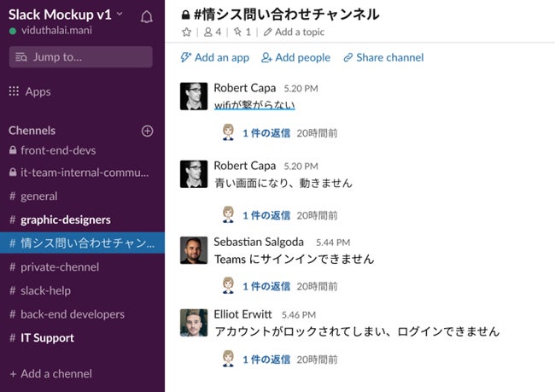
Task: Expand the reply thread under wifi message
Action: (266, 133)
